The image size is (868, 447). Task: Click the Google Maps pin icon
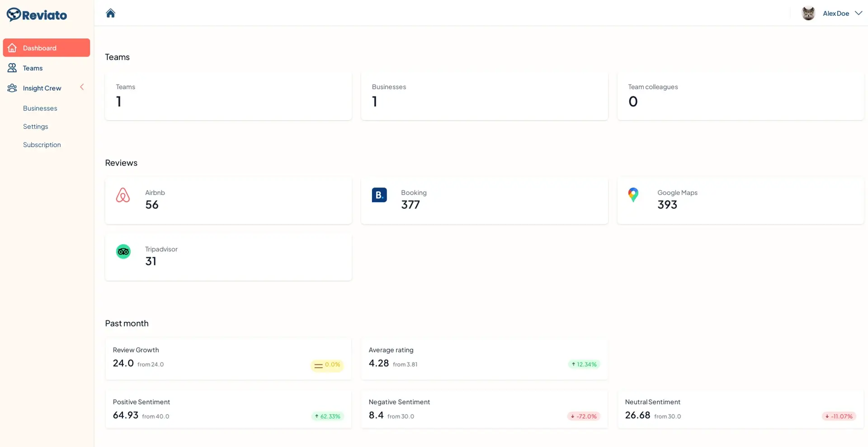pyautogui.click(x=633, y=195)
